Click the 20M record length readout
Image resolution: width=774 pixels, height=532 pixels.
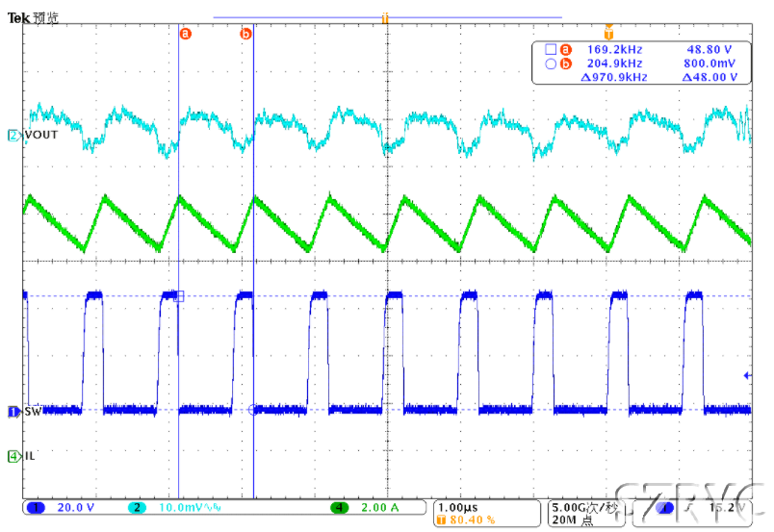(x=568, y=520)
